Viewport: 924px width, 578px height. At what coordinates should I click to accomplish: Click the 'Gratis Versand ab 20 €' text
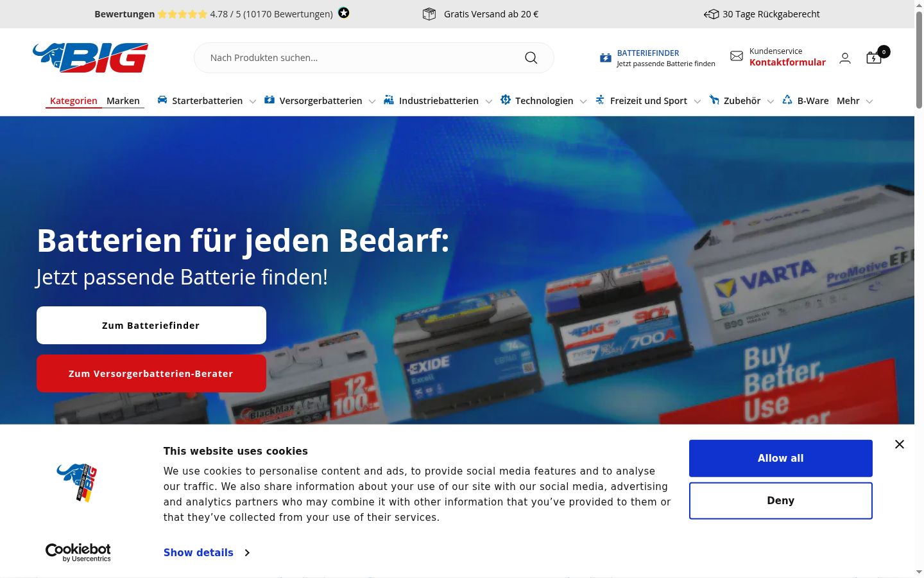pos(492,14)
